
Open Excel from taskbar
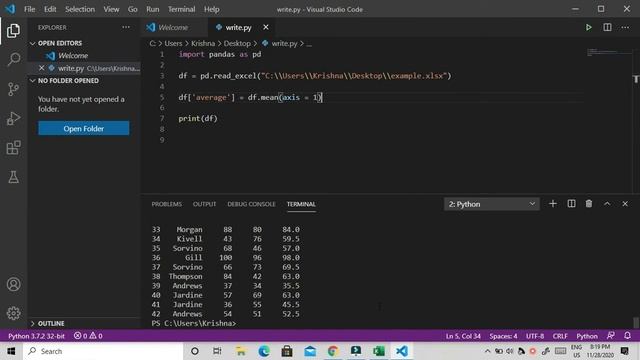click(378, 351)
